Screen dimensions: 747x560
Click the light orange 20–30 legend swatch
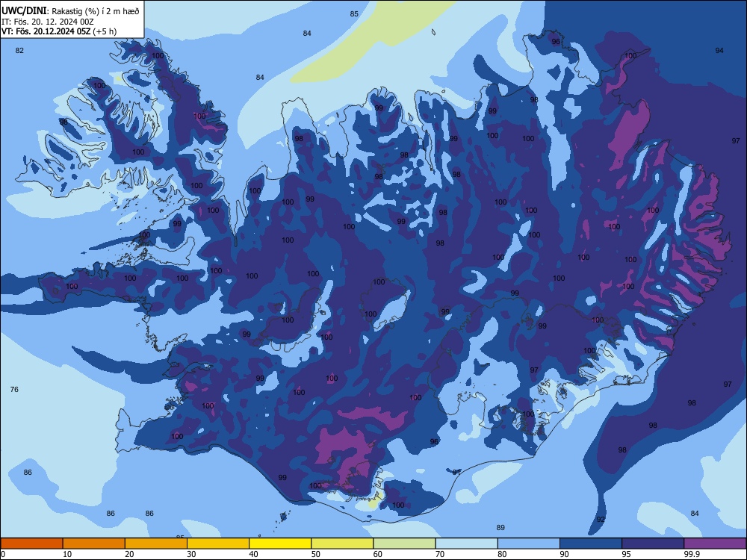(156, 544)
